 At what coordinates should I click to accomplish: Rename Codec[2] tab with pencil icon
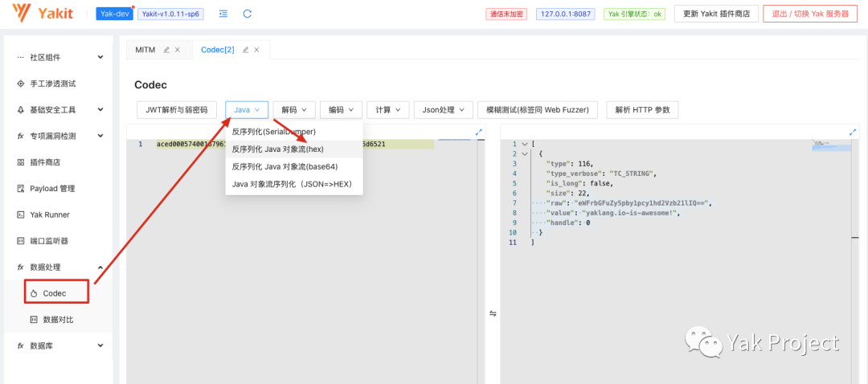coord(245,50)
